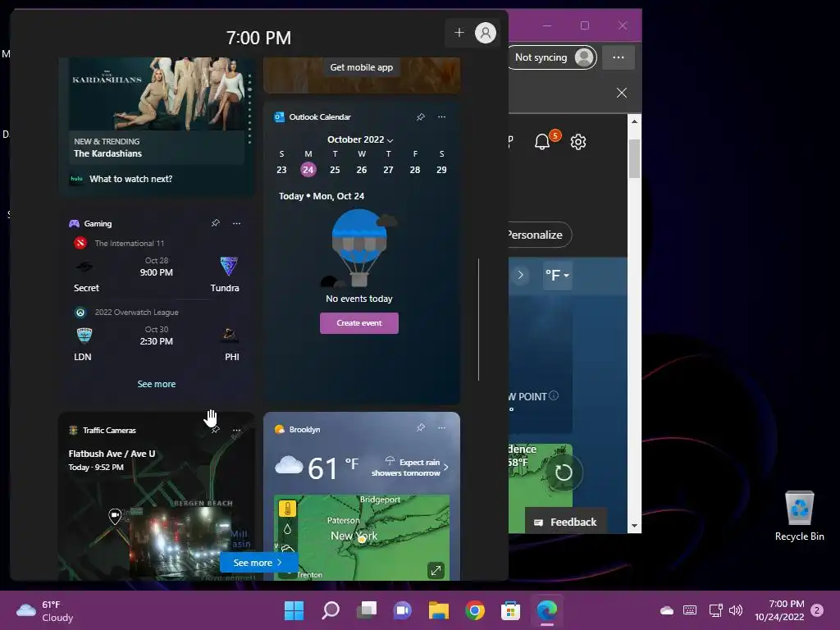Pin the Outlook Calendar widget
840x630 pixels.
pos(421,116)
